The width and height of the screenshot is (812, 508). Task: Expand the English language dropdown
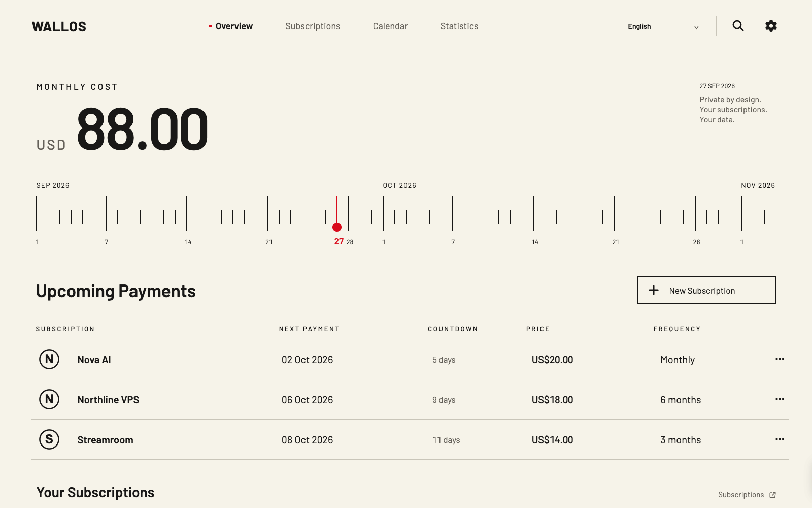tap(663, 26)
